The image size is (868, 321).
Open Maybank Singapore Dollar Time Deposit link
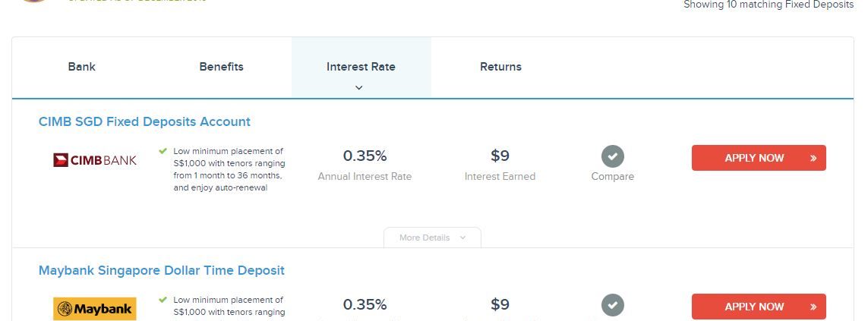pyautogui.click(x=162, y=270)
